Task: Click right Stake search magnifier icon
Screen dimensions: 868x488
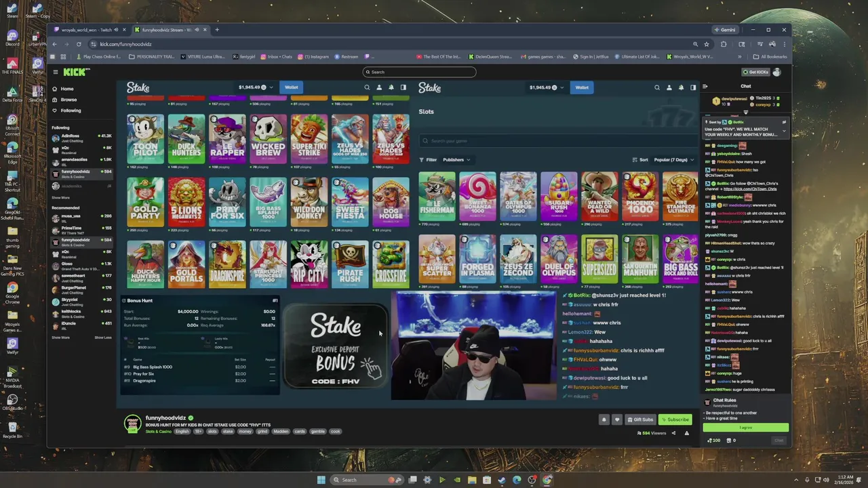Action: tap(656, 87)
